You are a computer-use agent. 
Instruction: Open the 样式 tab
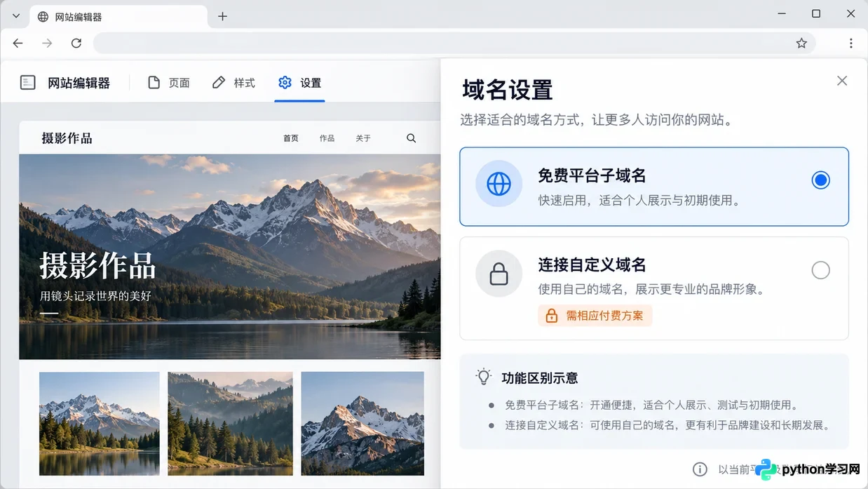[x=234, y=83]
